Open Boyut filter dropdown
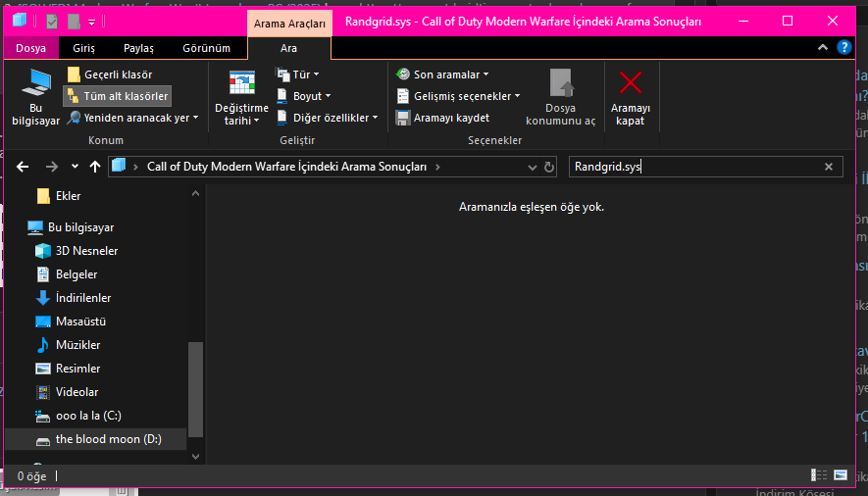 [x=304, y=96]
